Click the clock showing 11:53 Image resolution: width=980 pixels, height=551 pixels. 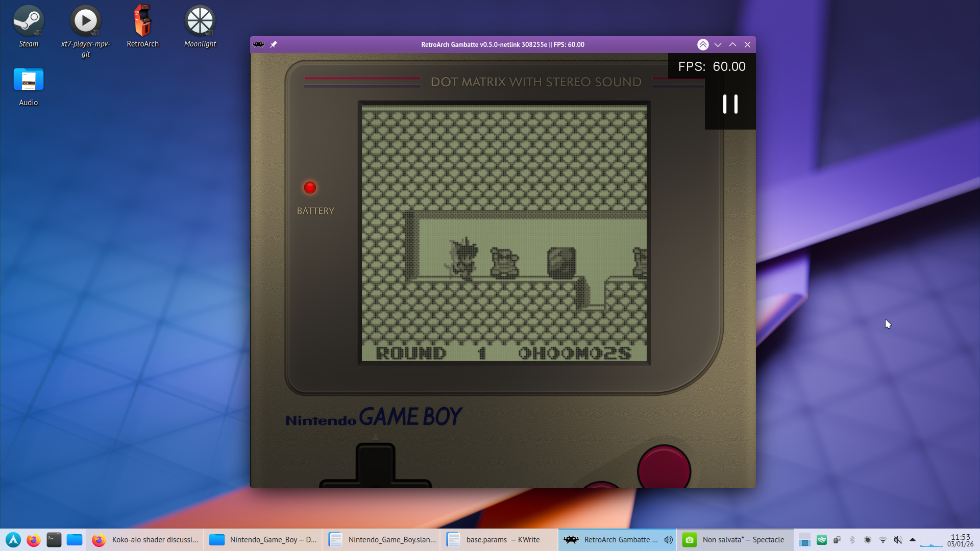[x=960, y=540]
